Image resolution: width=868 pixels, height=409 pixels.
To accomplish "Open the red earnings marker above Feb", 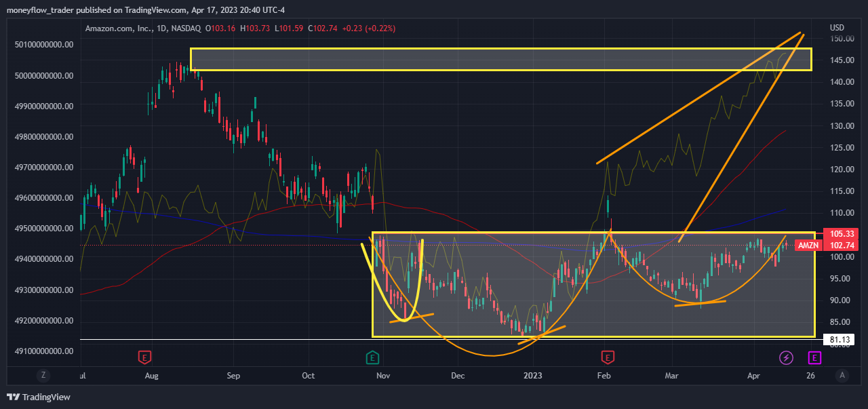I will (608, 357).
